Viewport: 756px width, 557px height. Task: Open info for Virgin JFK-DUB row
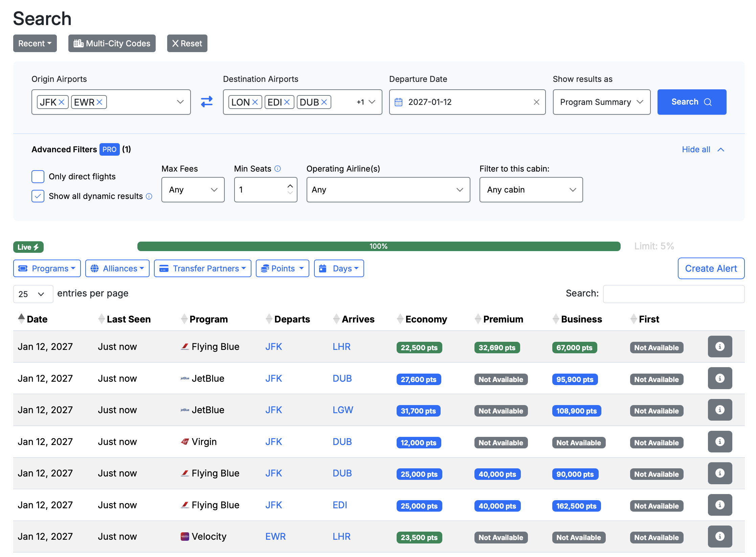[720, 442]
